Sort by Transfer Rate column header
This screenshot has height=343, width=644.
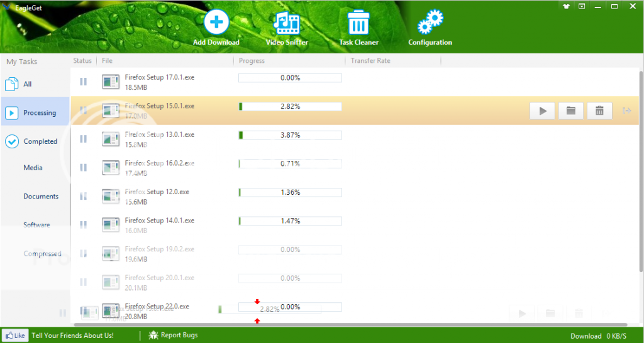pos(370,61)
